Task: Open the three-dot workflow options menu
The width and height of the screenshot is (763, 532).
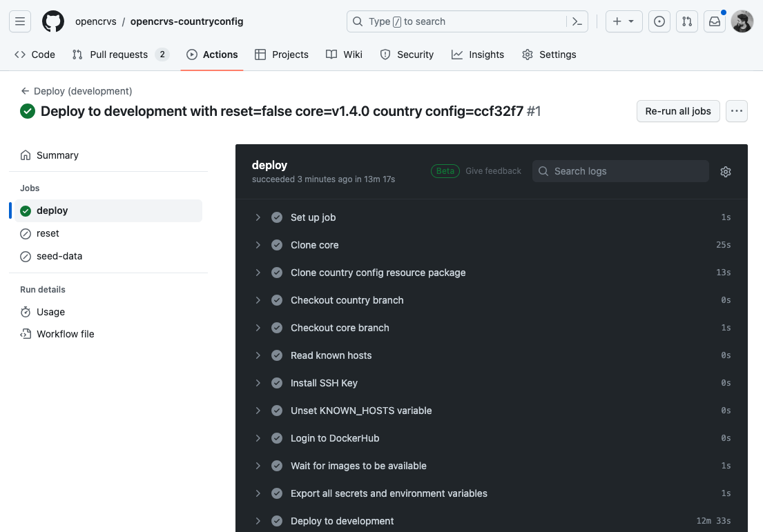Action: 737,111
